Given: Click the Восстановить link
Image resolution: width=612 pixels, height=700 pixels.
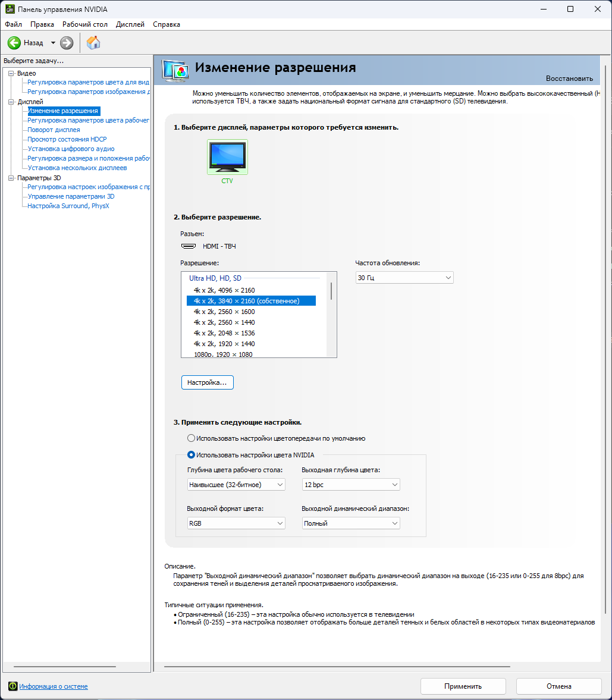Looking at the screenshot, I should 569,79.
